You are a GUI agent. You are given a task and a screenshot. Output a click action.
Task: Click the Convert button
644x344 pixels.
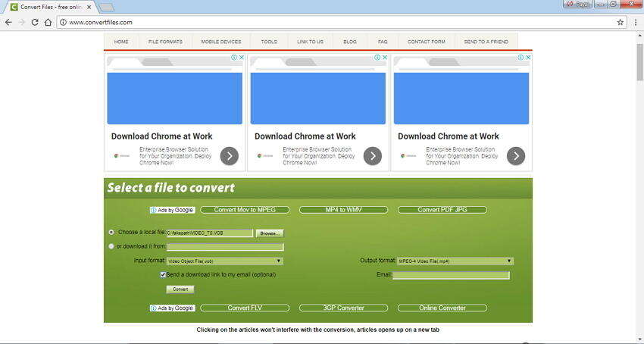coord(180,289)
